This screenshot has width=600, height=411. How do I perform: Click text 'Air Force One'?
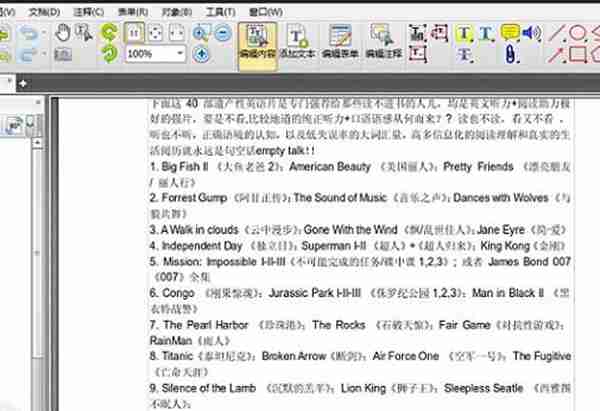click(406, 356)
